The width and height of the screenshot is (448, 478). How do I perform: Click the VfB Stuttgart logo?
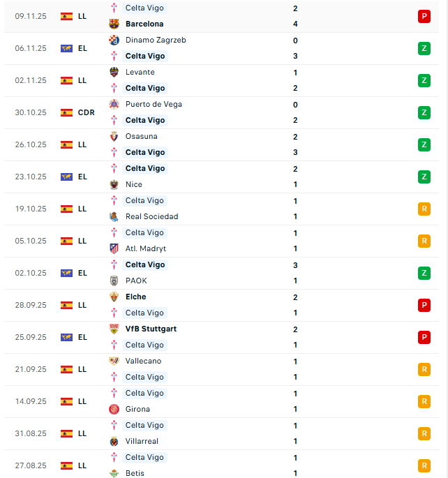(114, 329)
